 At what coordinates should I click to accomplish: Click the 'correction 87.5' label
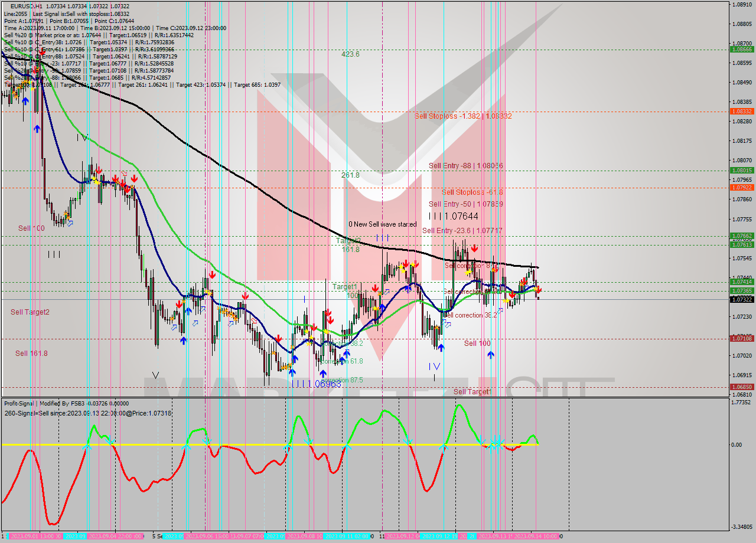coord(343,380)
